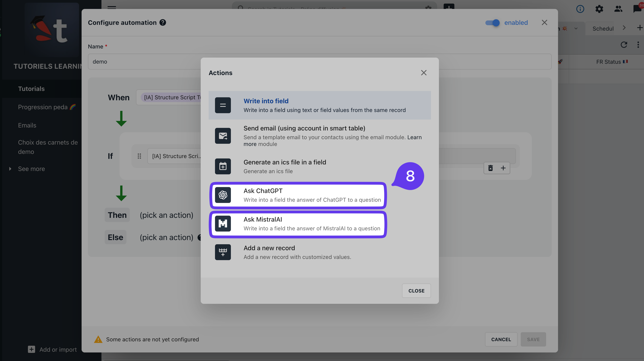Open the three-dot more options menu
Screen dimensions: 644x361
tap(638, 45)
